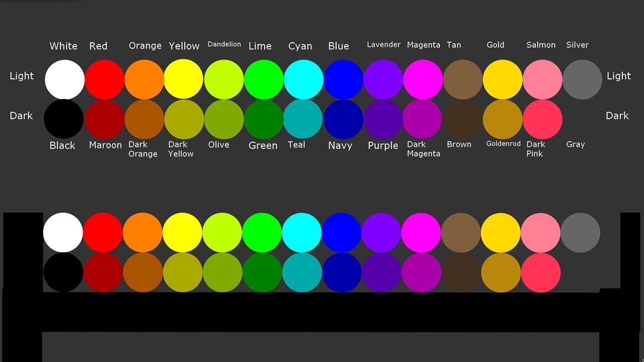644x362 pixels.
Task: Click the labeled Navy circle in the top chart
Action: point(343,119)
